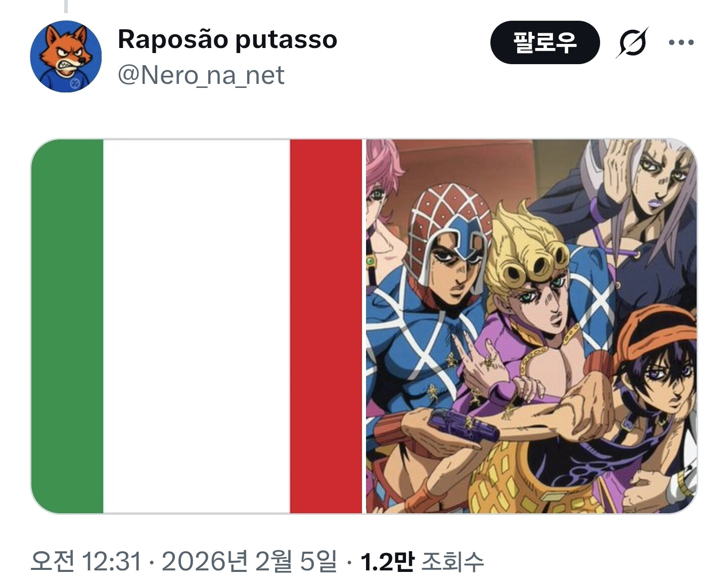The height and width of the screenshot is (579, 728).
Task: Tap the white stripe of the flag
Action: (197, 326)
